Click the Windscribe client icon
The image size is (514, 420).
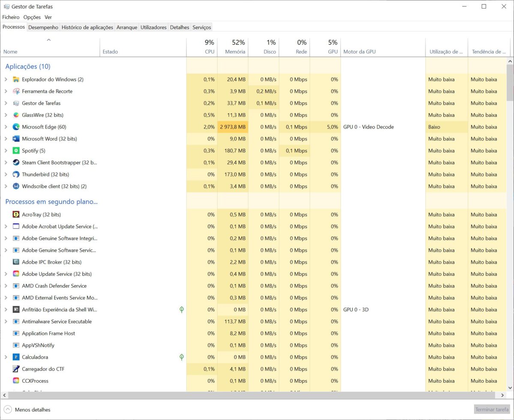point(16,186)
